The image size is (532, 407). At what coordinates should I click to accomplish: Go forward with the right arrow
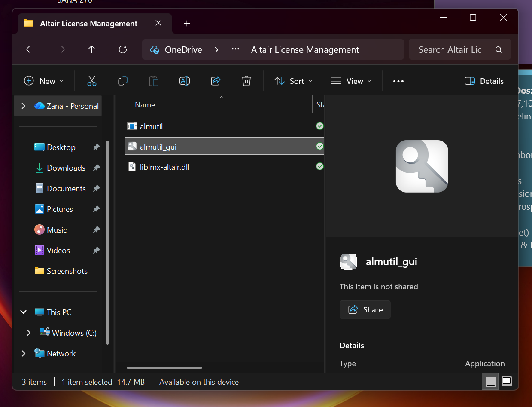61,49
